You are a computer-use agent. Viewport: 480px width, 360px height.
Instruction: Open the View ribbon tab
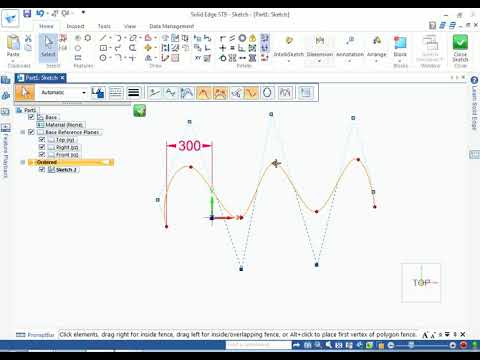click(x=130, y=26)
